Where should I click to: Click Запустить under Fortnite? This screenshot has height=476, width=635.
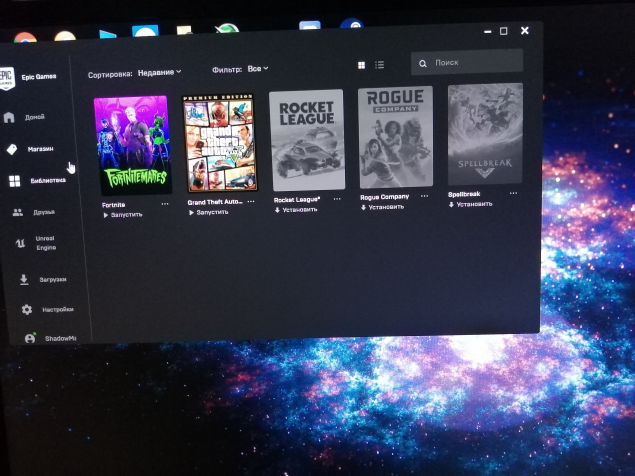123,215
